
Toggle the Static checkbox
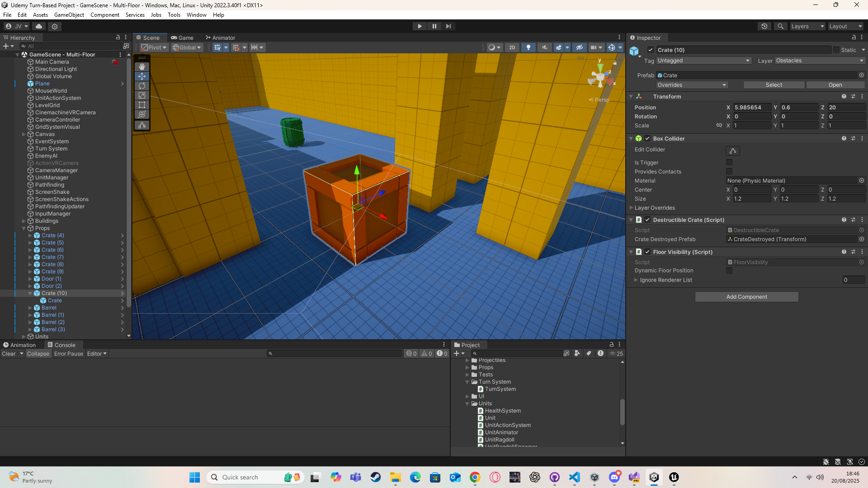pyautogui.click(x=836, y=50)
